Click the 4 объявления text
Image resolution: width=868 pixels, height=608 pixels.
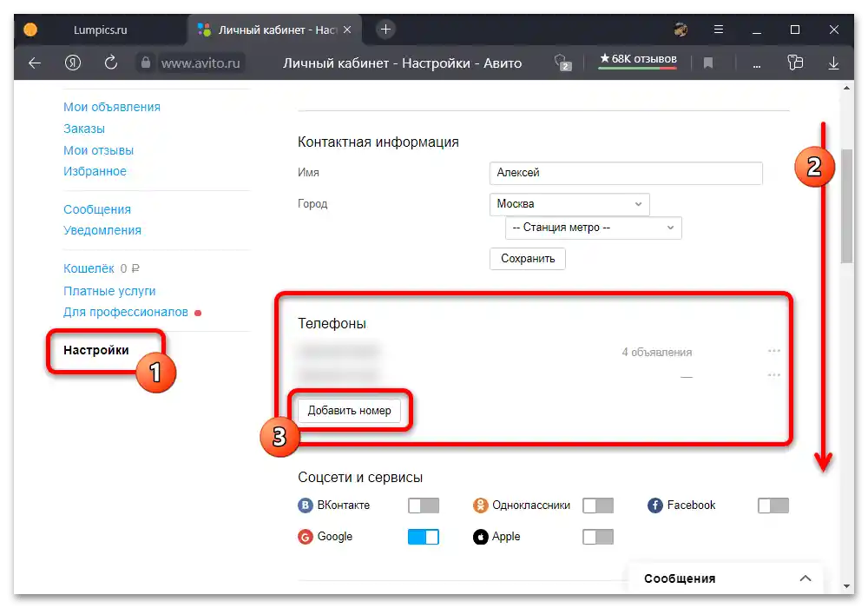[x=656, y=352]
